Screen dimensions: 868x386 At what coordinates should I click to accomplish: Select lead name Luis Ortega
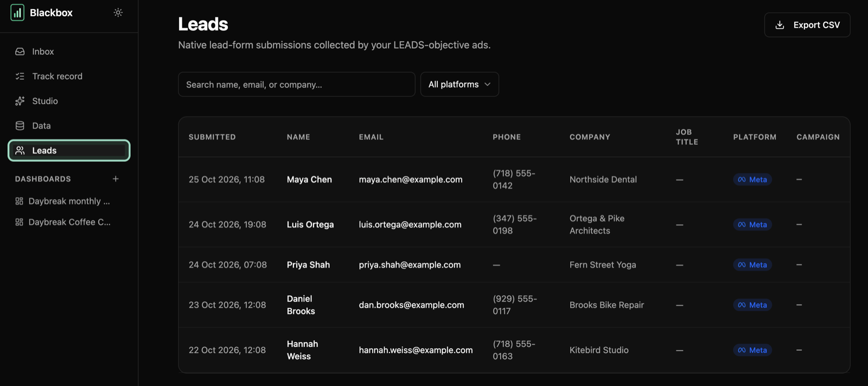click(310, 224)
